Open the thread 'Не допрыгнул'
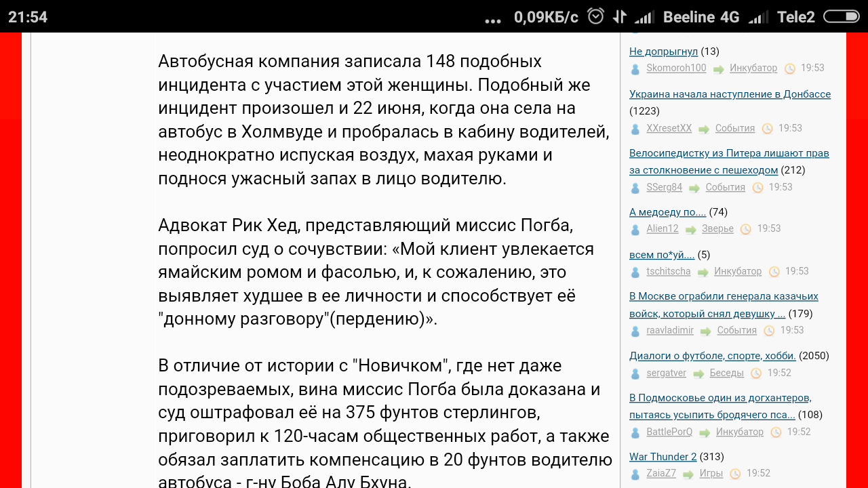 [x=663, y=52]
